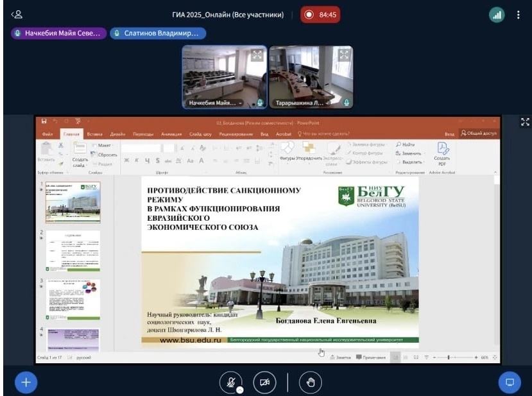
Task: Click fit slide to window icon
Action: click(x=495, y=357)
